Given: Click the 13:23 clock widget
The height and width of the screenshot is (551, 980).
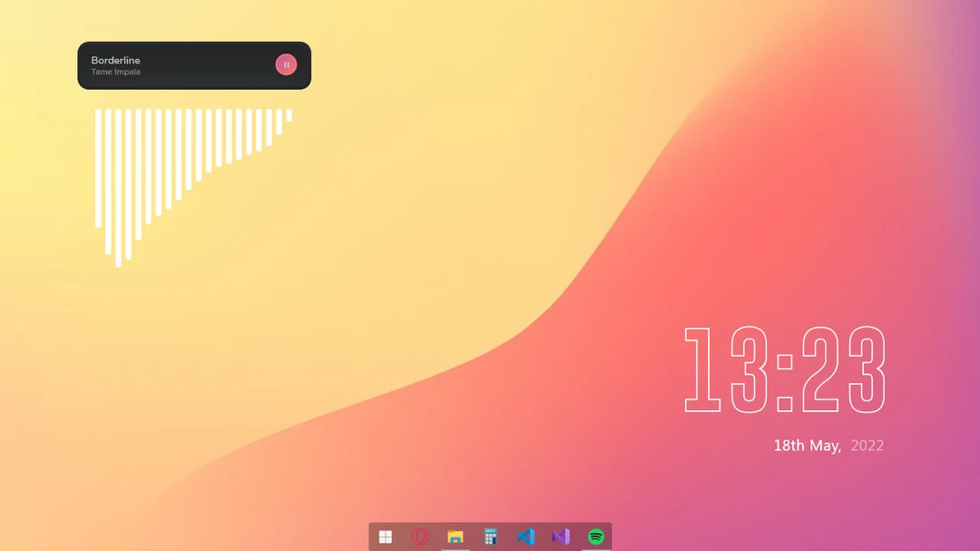Looking at the screenshot, I should tap(786, 368).
